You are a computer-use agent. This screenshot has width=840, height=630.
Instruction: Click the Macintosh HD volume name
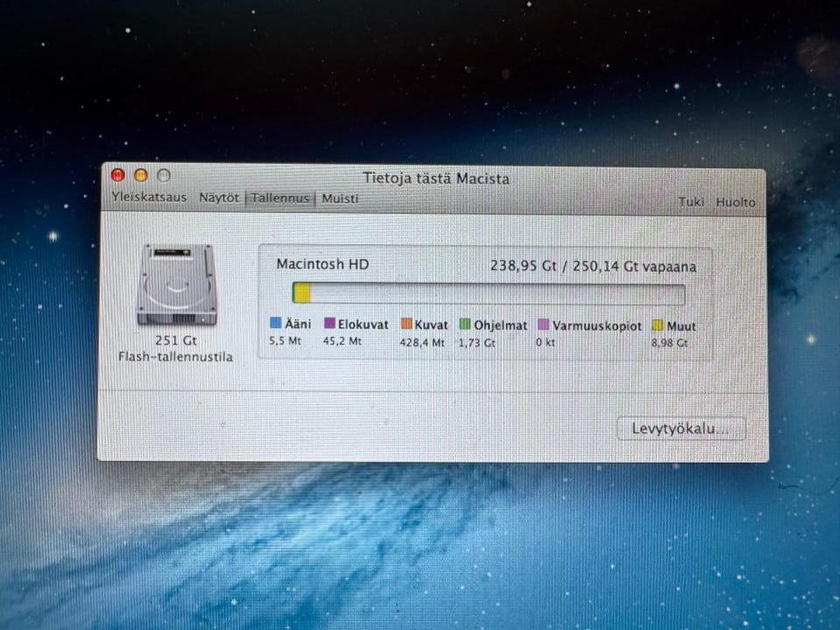click(323, 264)
